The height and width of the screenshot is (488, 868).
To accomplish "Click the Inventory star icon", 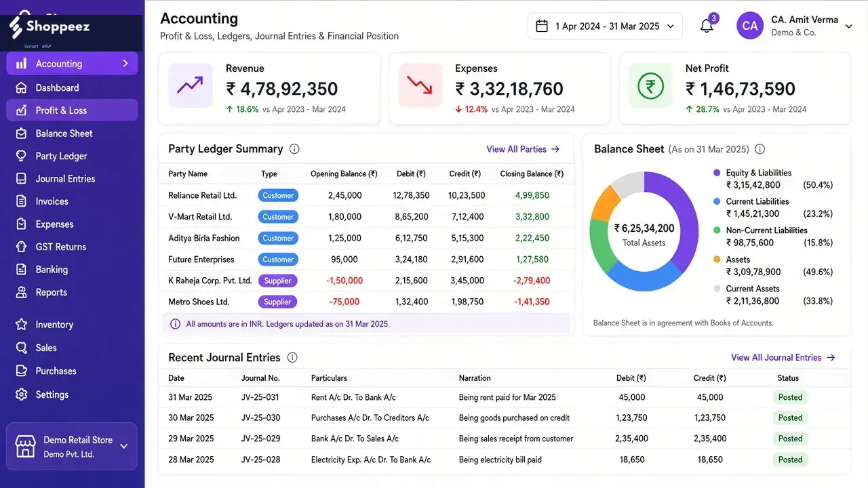I will pos(22,325).
